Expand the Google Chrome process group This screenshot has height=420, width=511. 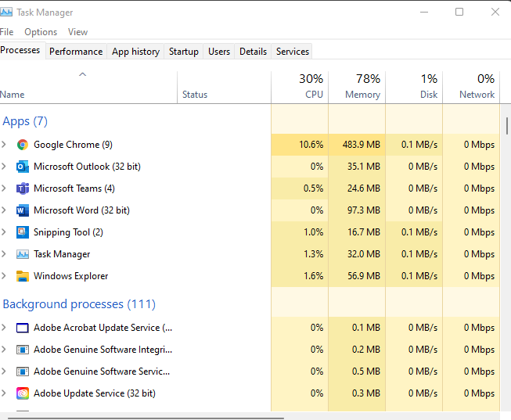tap(4, 145)
